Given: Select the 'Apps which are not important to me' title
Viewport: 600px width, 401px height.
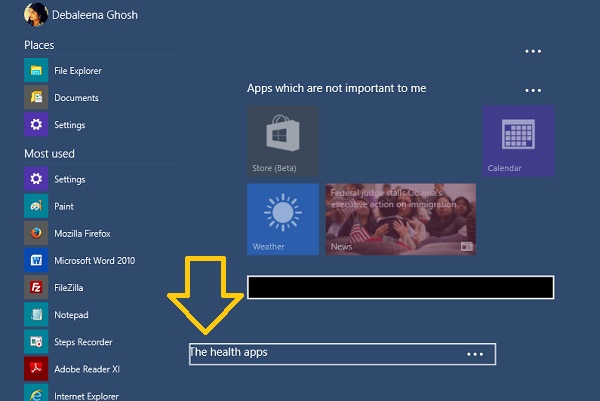Looking at the screenshot, I should click(336, 88).
